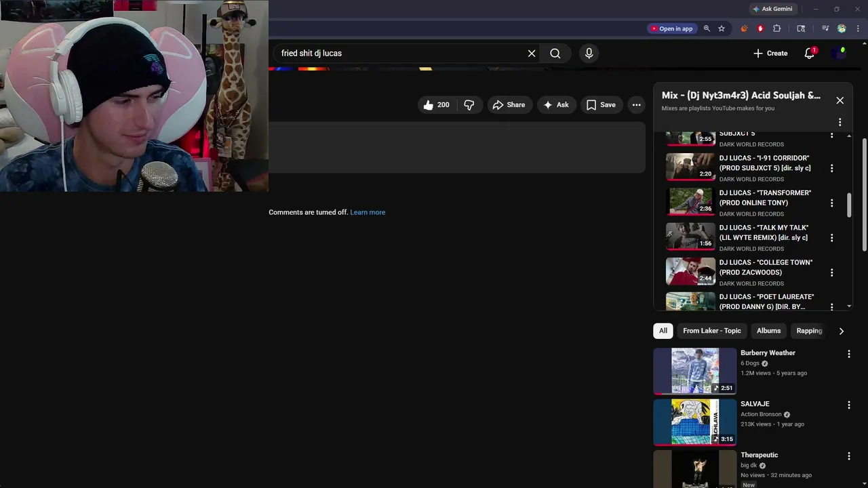Play TRANSFORMER thumbnail in the mix

[690, 202]
